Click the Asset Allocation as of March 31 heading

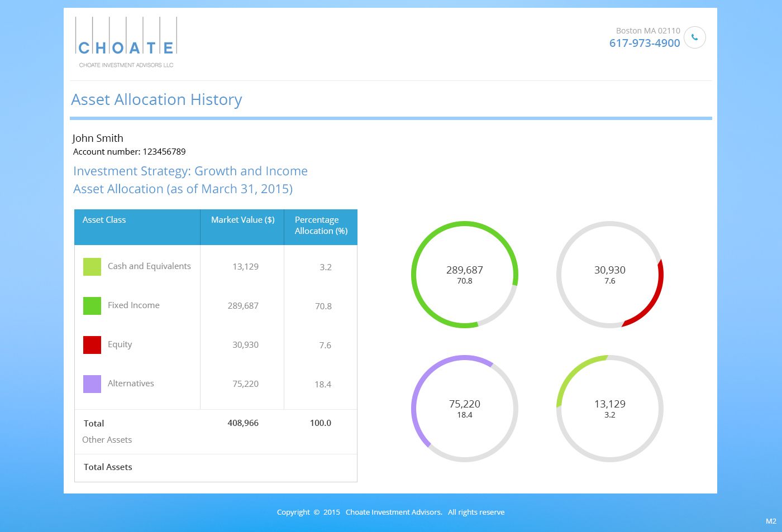(x=183, y=189)
